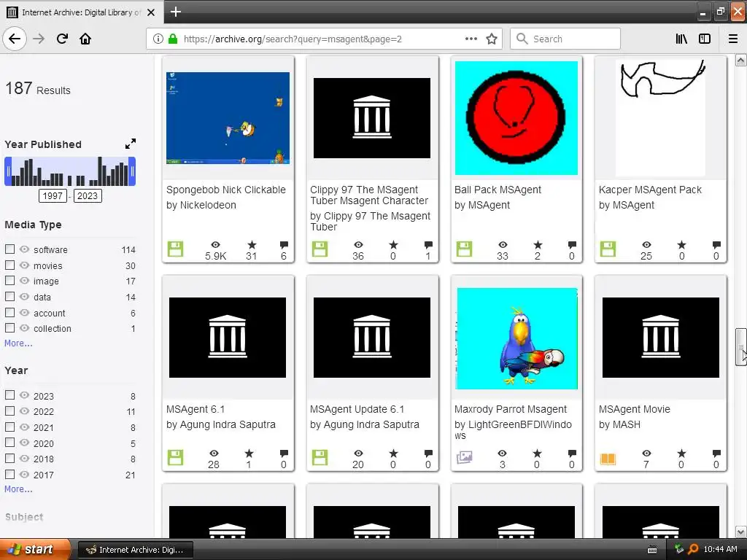Reload the current page
This screenshot has width=747, height=560.
(x=62, y=39)
